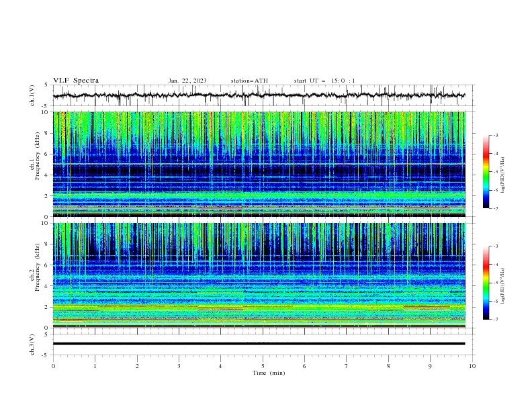Click the ch.2 spectrogram color bar
The image size is (532, 411).
(x=486, y=283)
